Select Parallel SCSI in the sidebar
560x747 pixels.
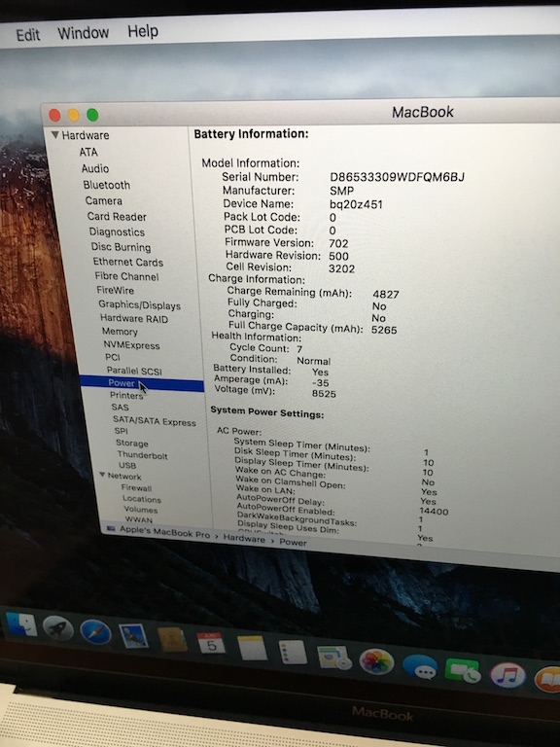pos(134,371)
